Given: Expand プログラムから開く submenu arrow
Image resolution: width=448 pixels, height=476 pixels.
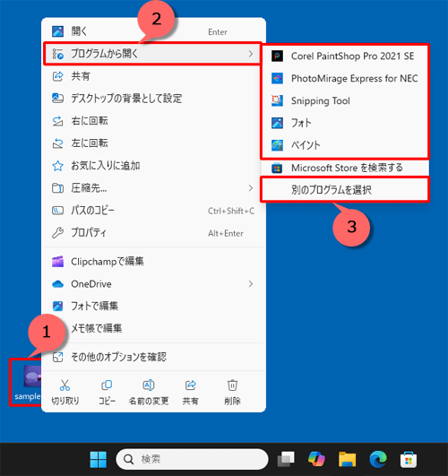Looking at the screenshot, I should (x=251, y=54).
